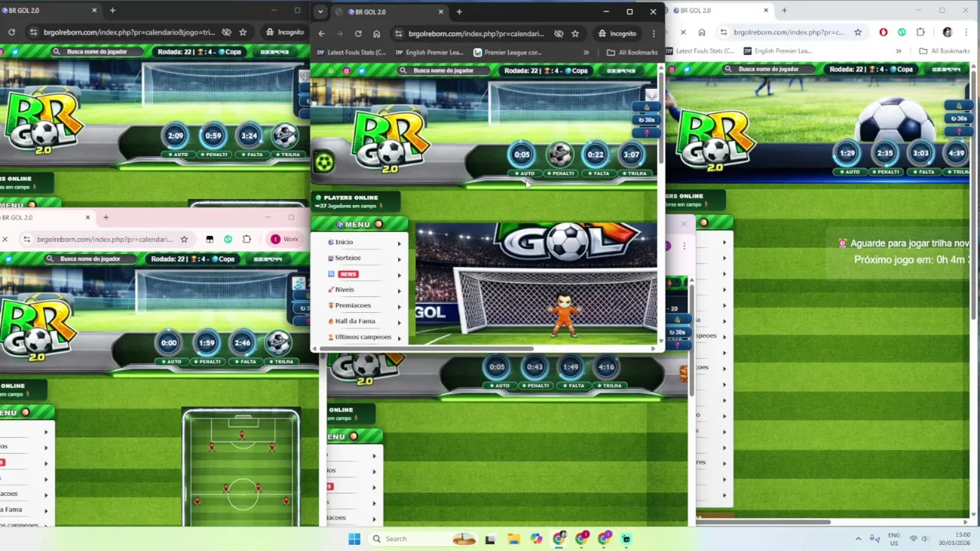Click the red Opera extension icon in right window

[x=884, y=32]
